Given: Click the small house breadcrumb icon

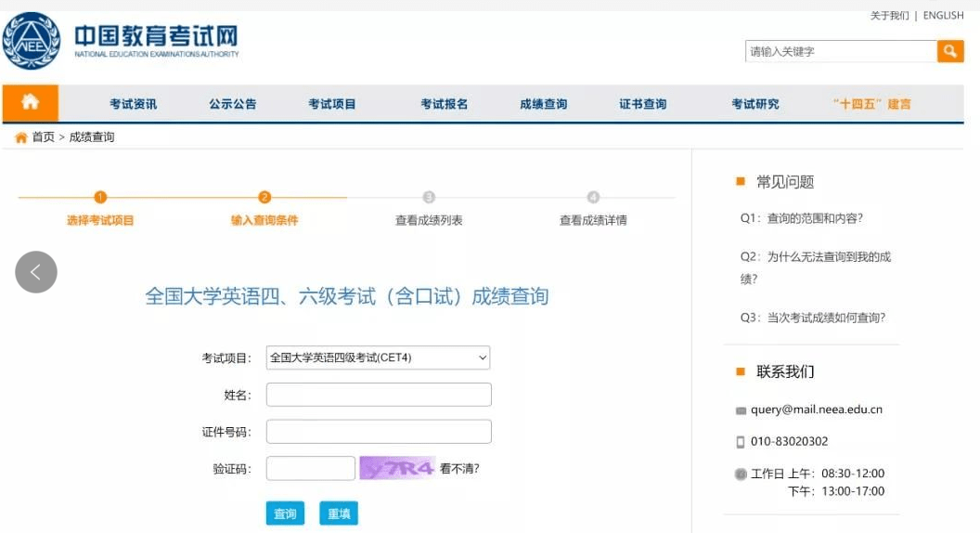Looking at the screenshot, I should [20, 137].
